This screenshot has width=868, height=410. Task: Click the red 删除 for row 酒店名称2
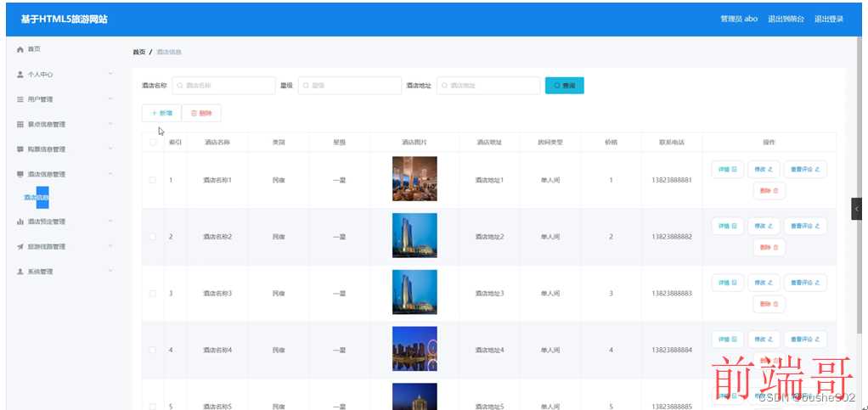tap(769, 247)
